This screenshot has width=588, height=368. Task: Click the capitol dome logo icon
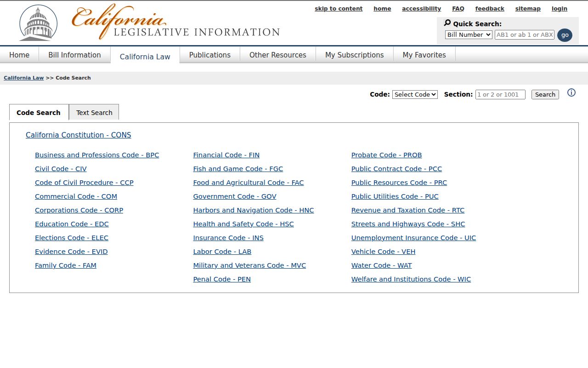click(x=38, y=23)
